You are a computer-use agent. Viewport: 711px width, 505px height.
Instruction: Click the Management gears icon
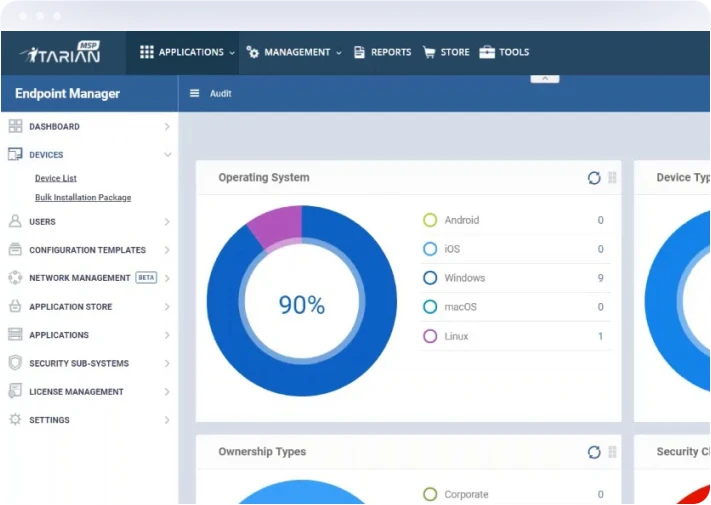253,52
